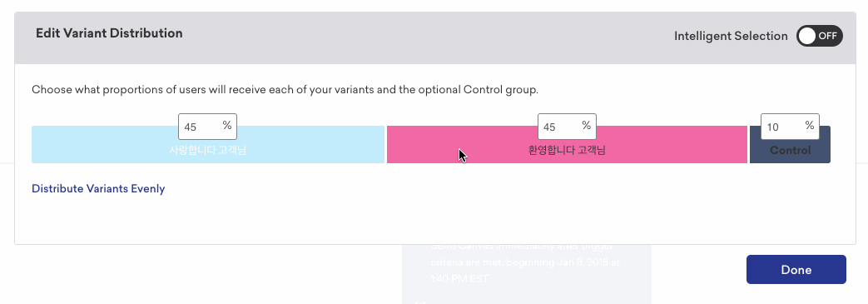Click the percent sign in the first variant field
The width and height of the screenshot is (868, 304).
227,126
